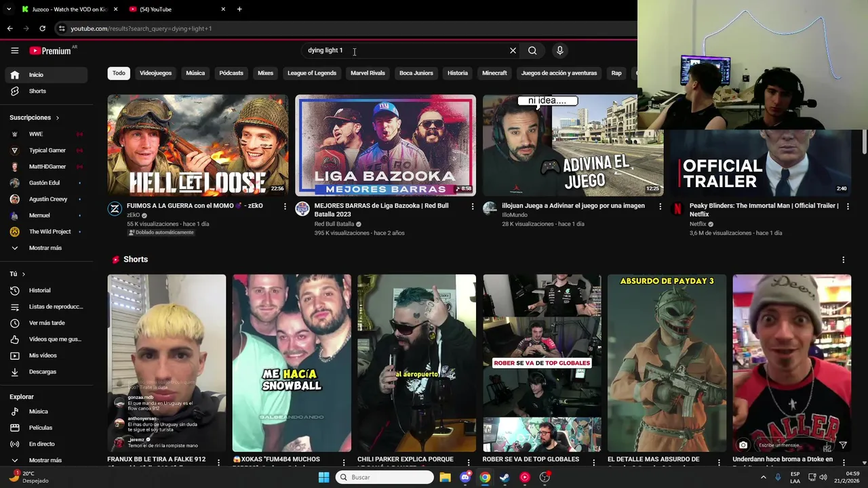Open The Wild Project subscription

coord(46,232)
